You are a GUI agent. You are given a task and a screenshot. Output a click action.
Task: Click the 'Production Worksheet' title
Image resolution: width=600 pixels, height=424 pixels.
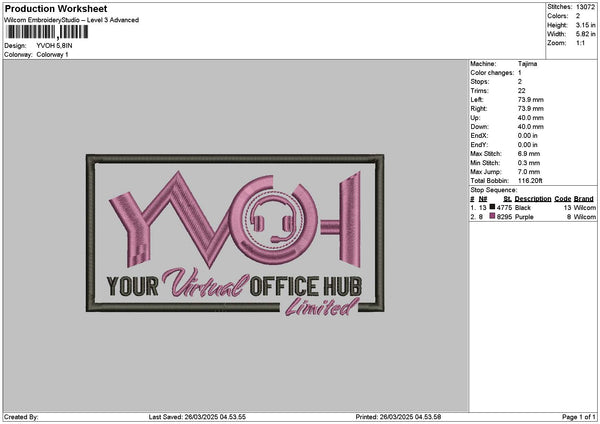(56, 8)
